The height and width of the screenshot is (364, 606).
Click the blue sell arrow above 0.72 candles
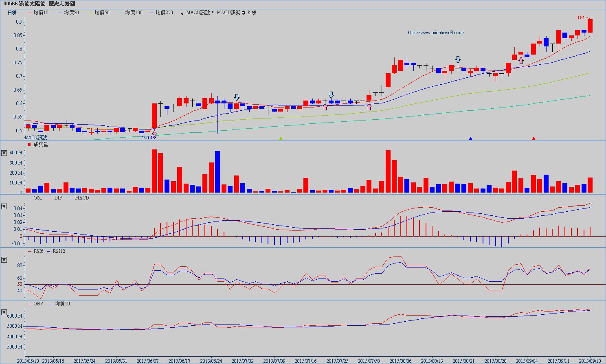(458, 59)
